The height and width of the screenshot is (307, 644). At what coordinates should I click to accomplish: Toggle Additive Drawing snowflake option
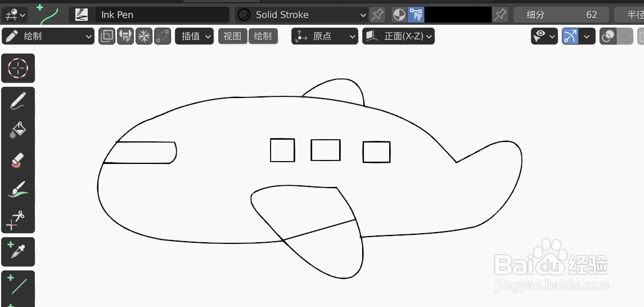pyautogui.click(x=144, y=36)
